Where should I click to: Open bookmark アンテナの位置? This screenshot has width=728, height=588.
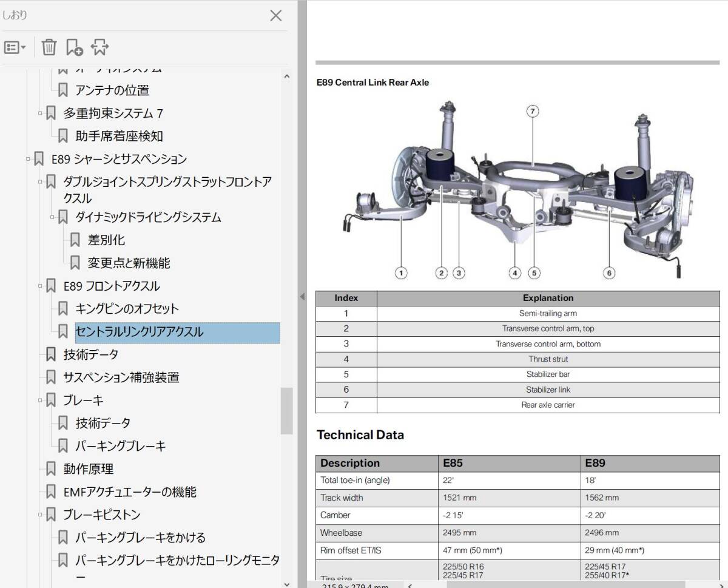[112, 90]
